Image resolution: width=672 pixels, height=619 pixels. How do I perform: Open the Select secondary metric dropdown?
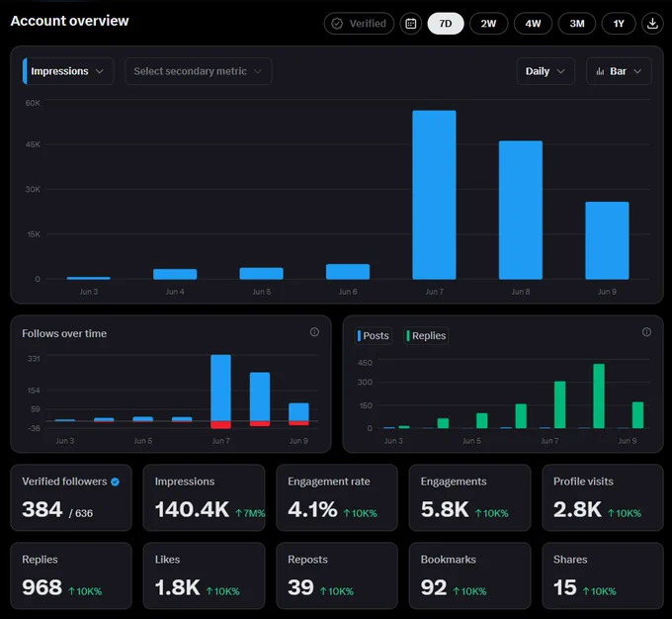point(198,71)
